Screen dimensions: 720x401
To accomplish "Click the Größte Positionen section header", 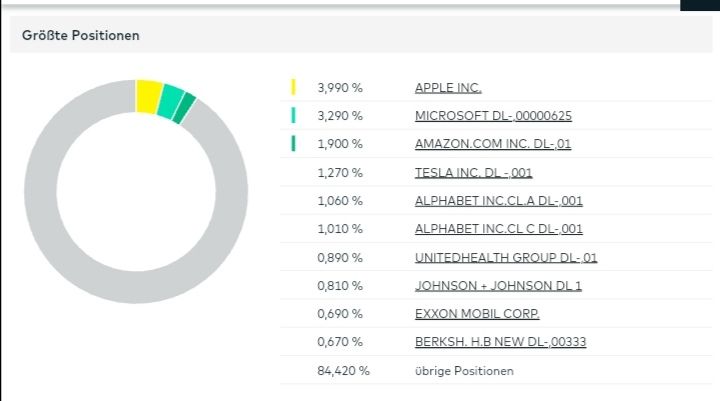I will point(81,36).
